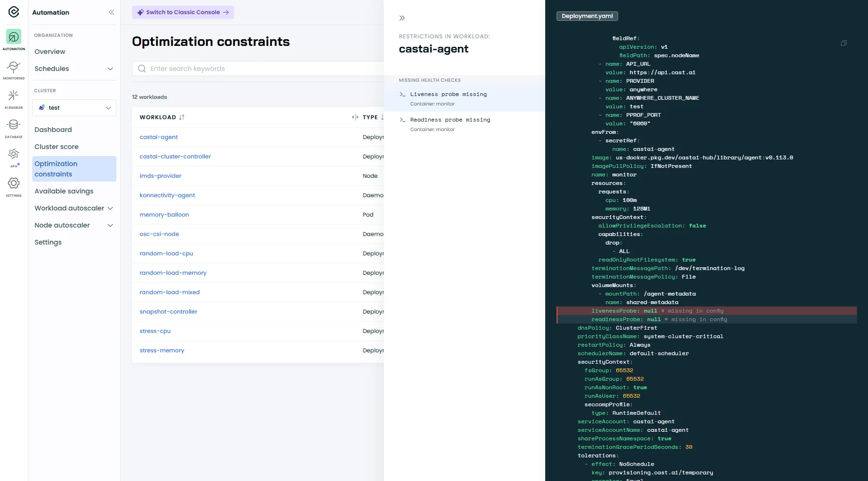This screenshot has height=481, width=868.
Task: Collapse the Automation navigation panel
Action: pyautogui.click(x=112, y=12)
